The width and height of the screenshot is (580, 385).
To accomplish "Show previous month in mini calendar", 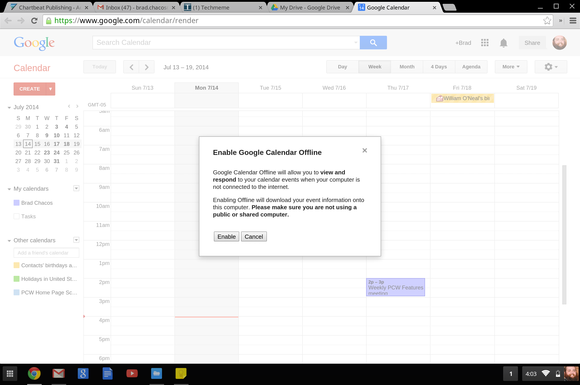I will coord(69,107).
